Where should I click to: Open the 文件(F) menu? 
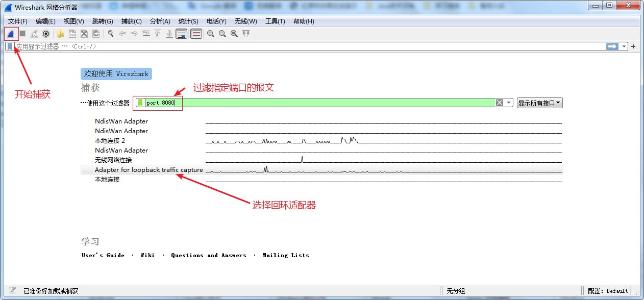[18, 21]
